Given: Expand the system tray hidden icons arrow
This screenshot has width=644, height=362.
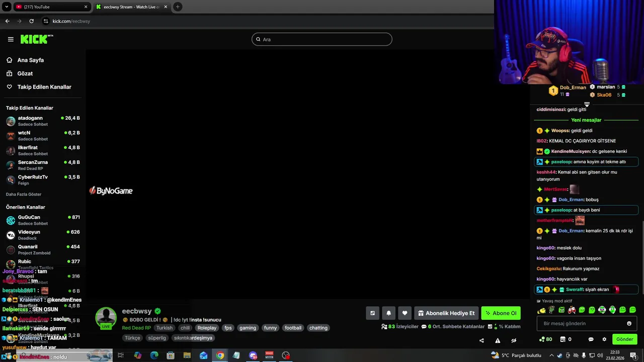Looking at the screenshot, I should tap(551, 355).
